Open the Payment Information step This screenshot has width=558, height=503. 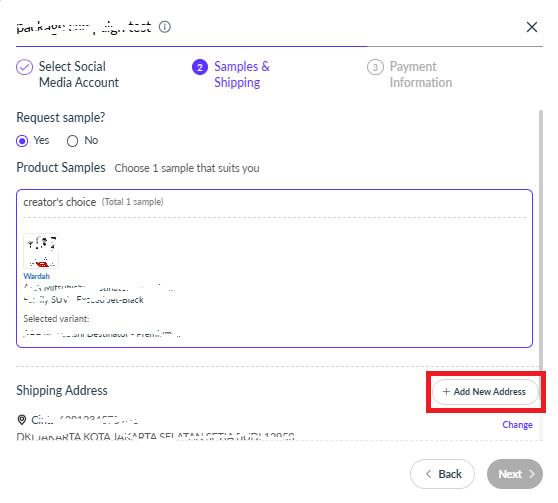(410, 74)
